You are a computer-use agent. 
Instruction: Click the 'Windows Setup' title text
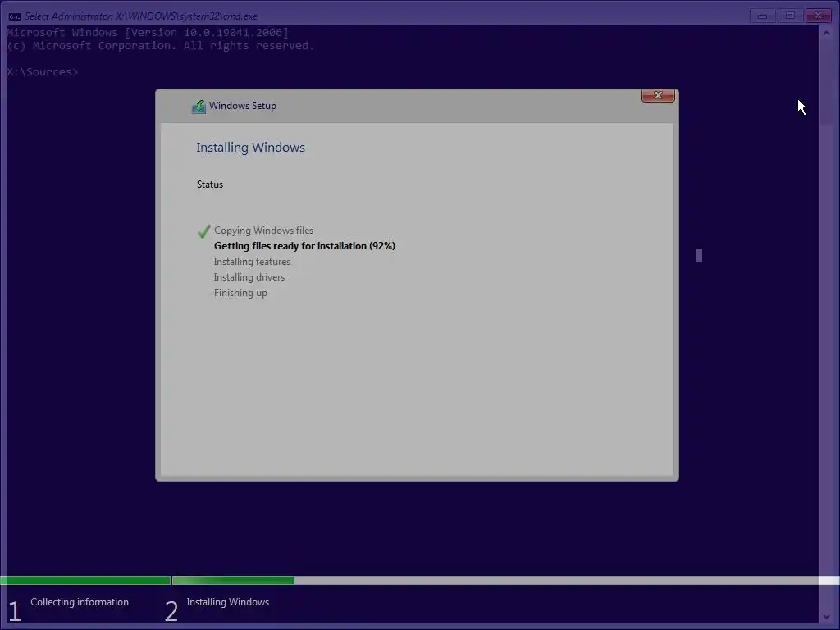pyautogui.click(x=243, y=106)
